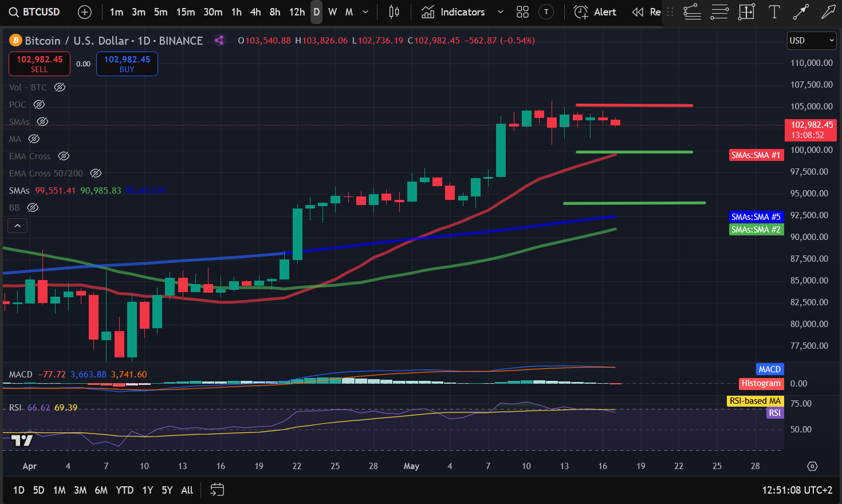Set date range to All
Image resolution: width=842 pixels, height=504 pixels.
click(187, 490)
